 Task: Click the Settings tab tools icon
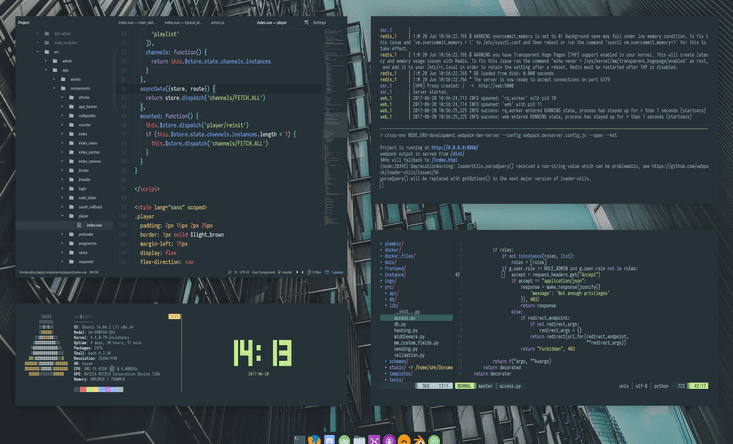coord(306,22)
